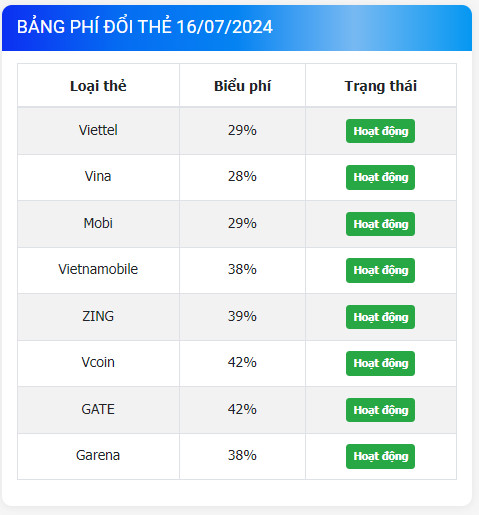Click the Viettel row's Hoạt động badge
The height and width of the screenshot is (515, 479).
[x=380, y=131]
